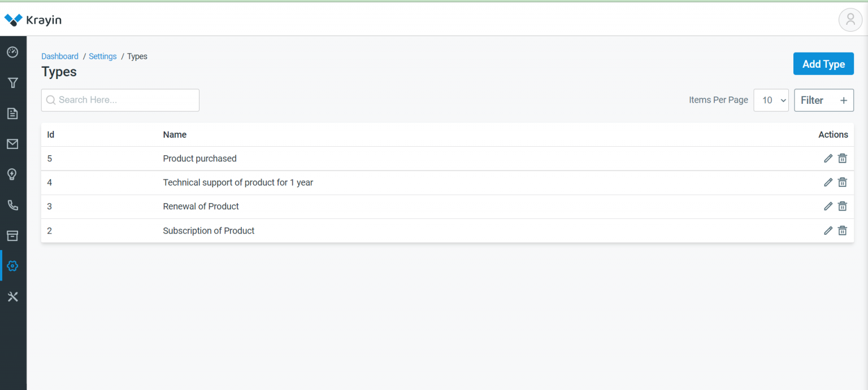Edit the 'Renewal of Product' type
Screen dimensions: 868x390
(x=828, y=206)
